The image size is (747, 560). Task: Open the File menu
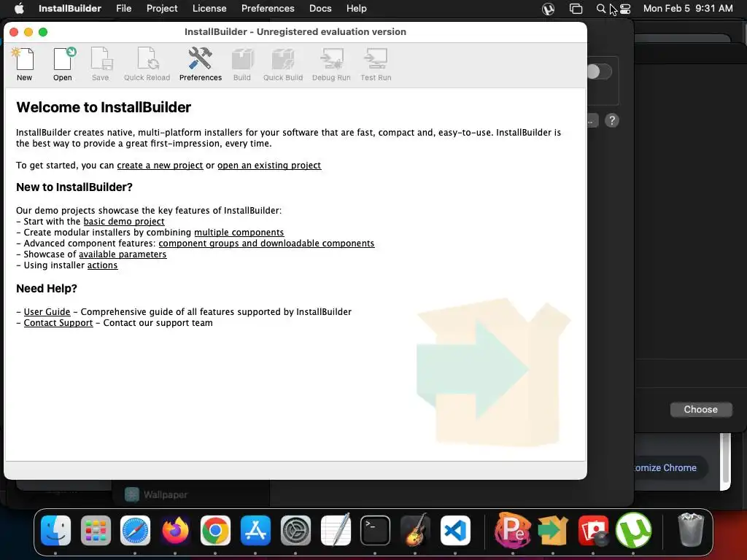pos(123,9)
